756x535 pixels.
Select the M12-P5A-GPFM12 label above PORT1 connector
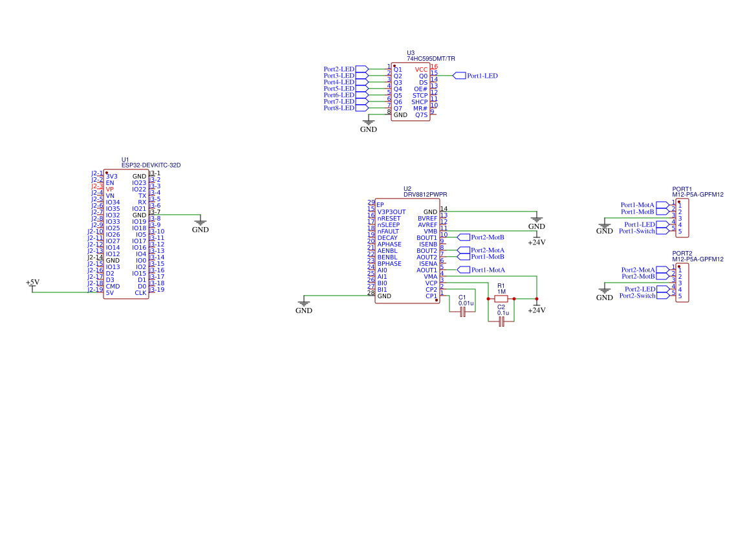pos(698,195)
